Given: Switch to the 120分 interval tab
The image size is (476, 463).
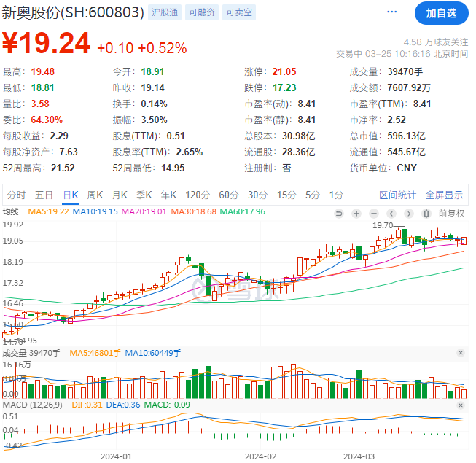Looking at the screenshot, I should pos(198,195).
